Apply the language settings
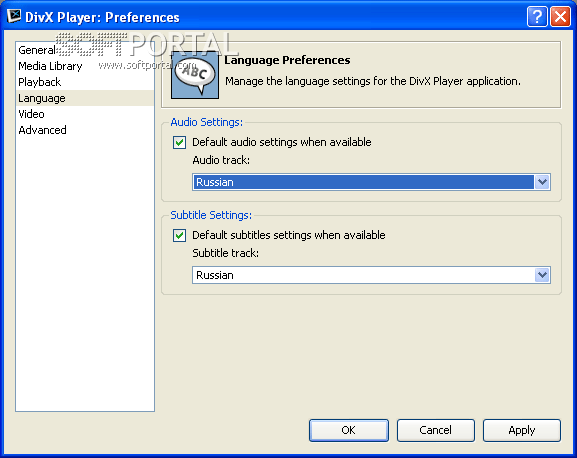 pos(522,430)
